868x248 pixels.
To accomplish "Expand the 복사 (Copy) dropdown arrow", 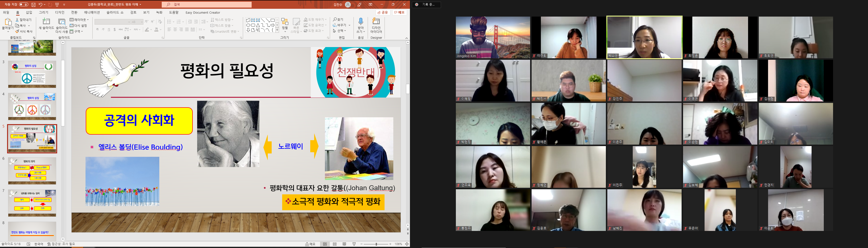I will [x=29, y=26].
